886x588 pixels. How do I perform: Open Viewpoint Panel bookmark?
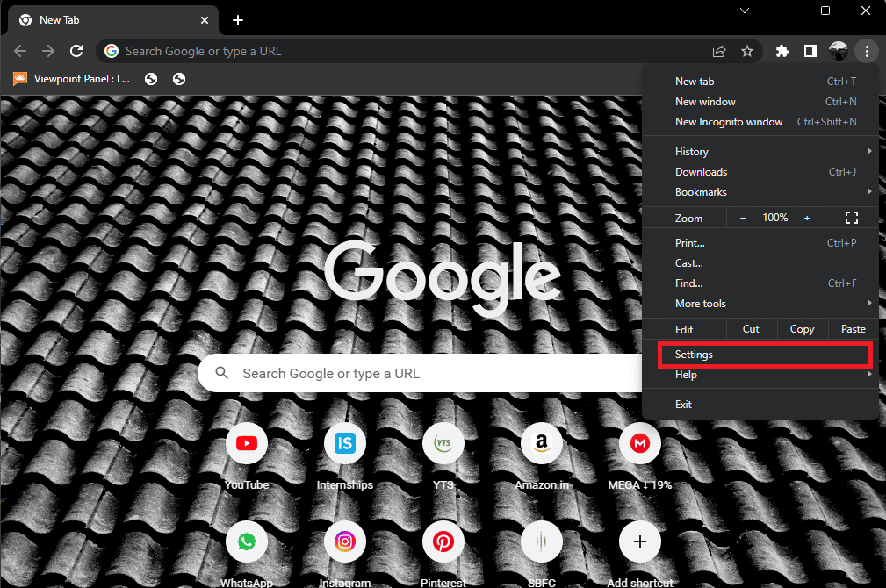(x=72, y=79)
